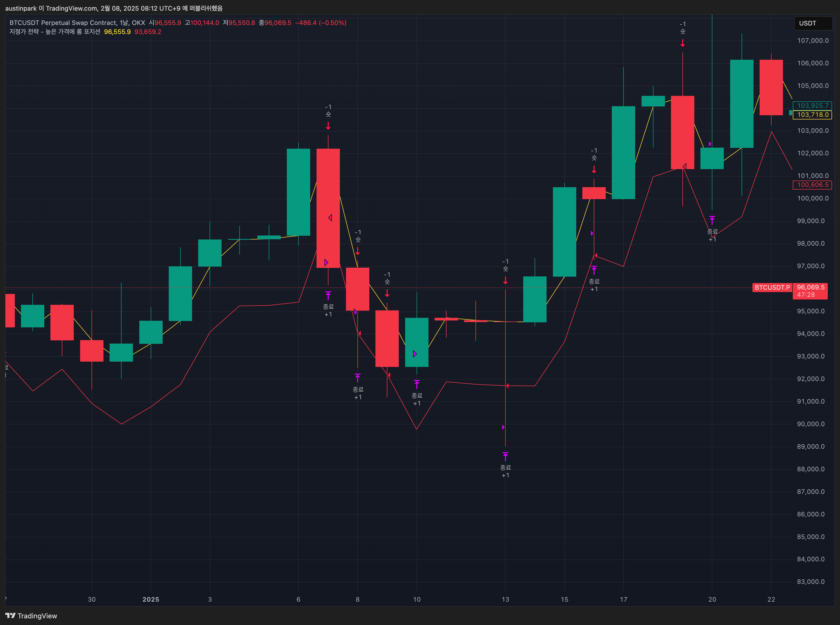Click the magenta exit arrow under date 10 candle
Screen dimensions: 840x625
(x=417, y=384)
